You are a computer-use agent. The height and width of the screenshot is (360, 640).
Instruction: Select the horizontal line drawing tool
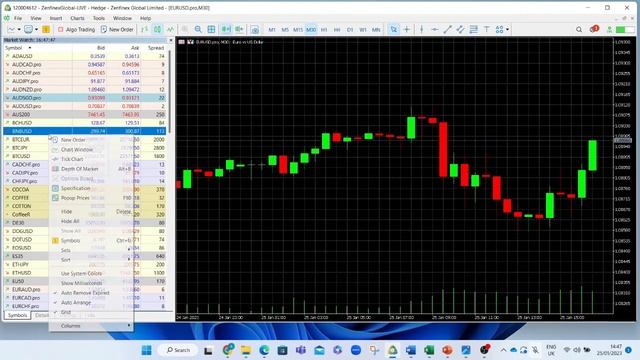tap(435, 29)
